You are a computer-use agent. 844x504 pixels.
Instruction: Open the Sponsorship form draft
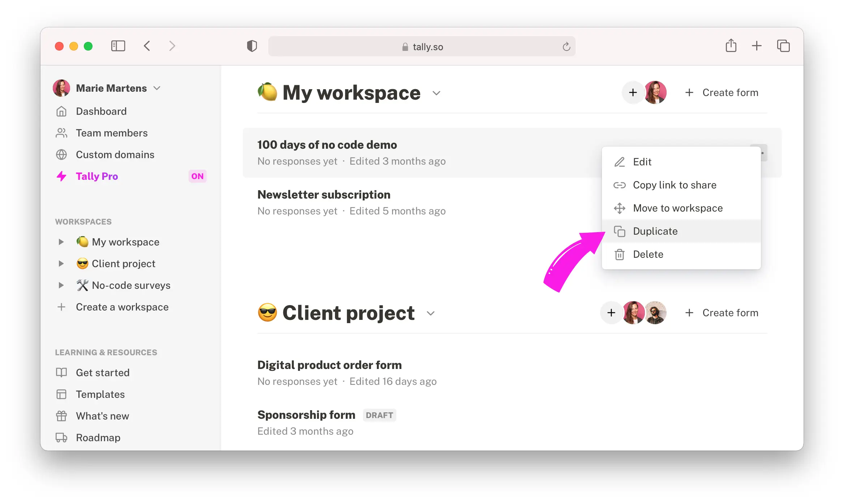point(306,415)
